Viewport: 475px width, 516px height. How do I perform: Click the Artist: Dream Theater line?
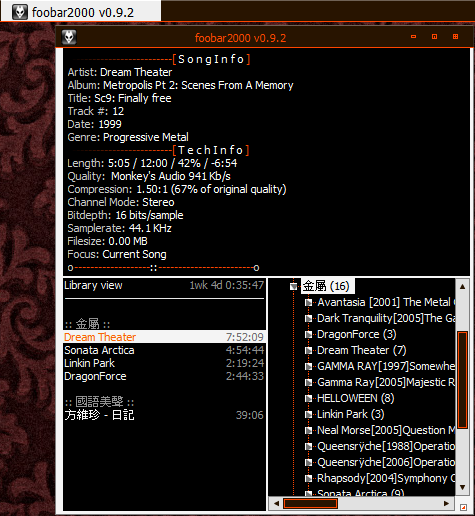pos(120,72)
